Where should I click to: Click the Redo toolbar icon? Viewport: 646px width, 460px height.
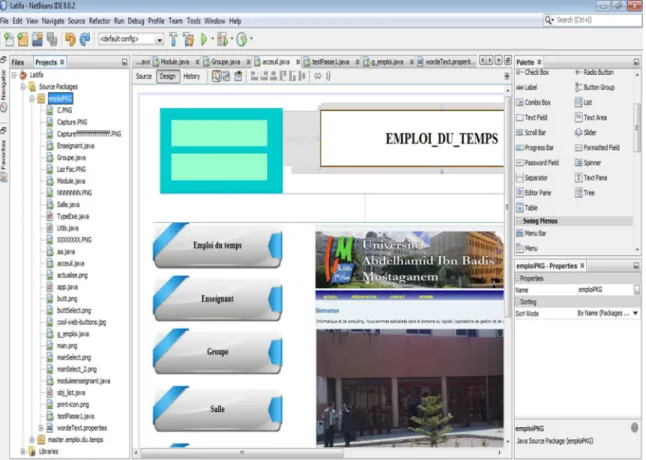85,39
